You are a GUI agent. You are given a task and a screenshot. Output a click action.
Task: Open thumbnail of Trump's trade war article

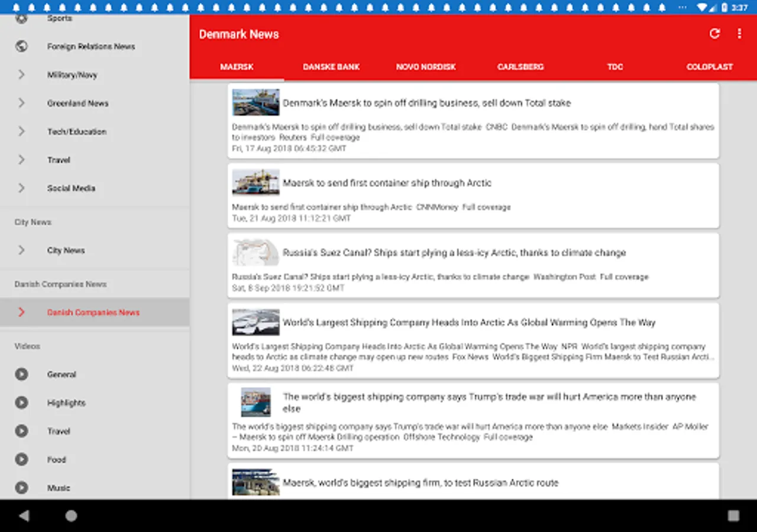point(255,403)
